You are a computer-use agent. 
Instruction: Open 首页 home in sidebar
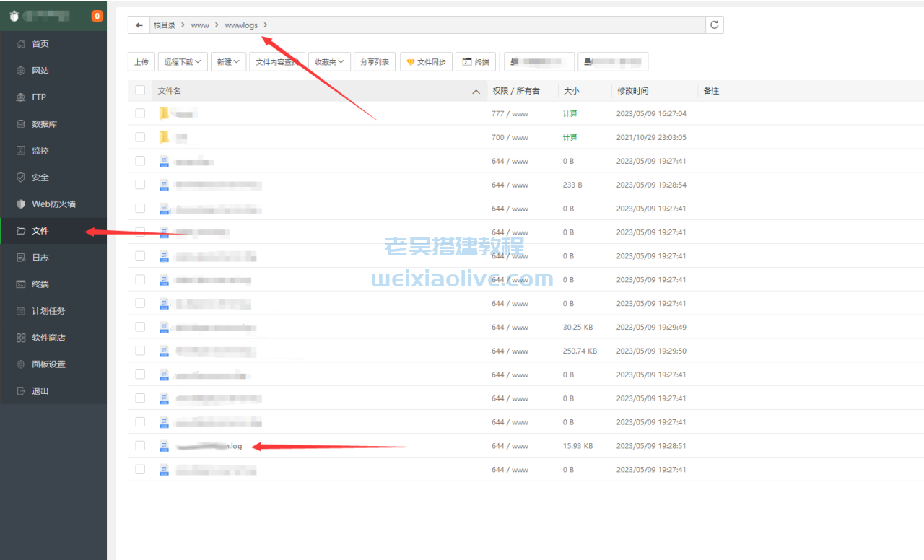click(40, 44)
